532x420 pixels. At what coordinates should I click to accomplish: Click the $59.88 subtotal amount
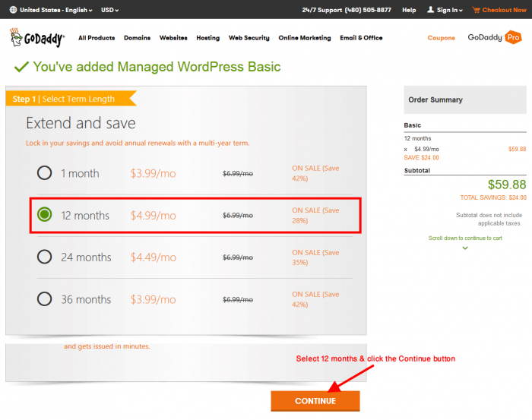[507, 185]
